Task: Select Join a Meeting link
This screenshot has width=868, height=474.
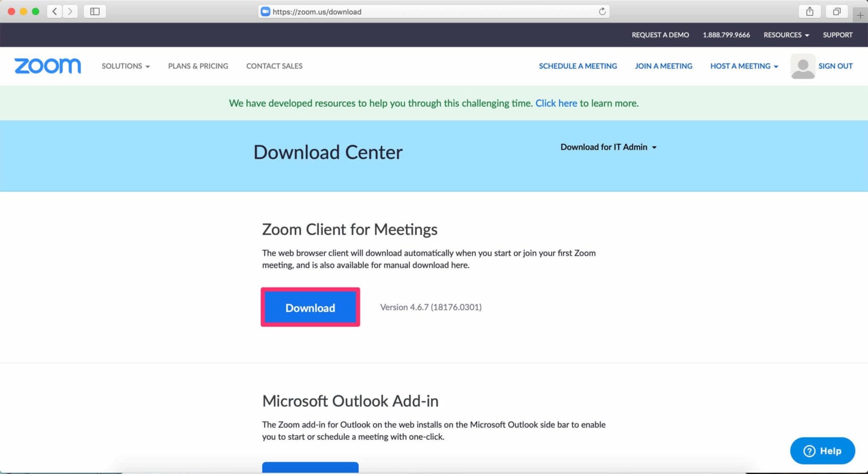Action: pos(663,66)
